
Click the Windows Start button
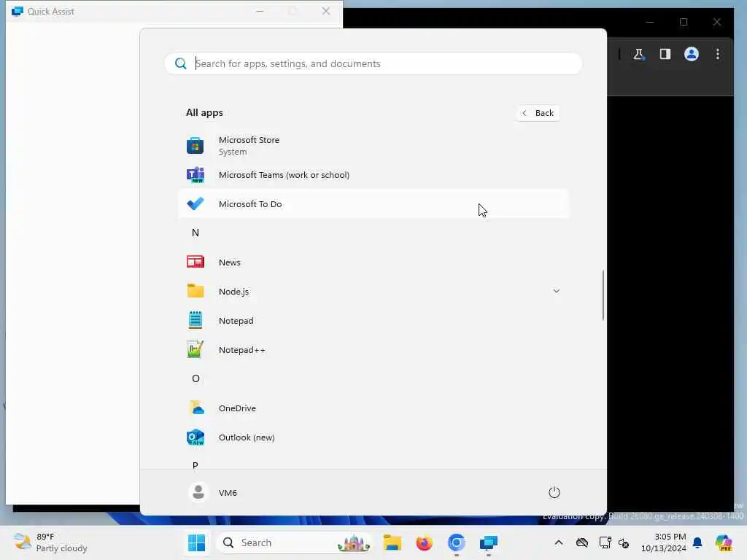click(x=196, y=542)
